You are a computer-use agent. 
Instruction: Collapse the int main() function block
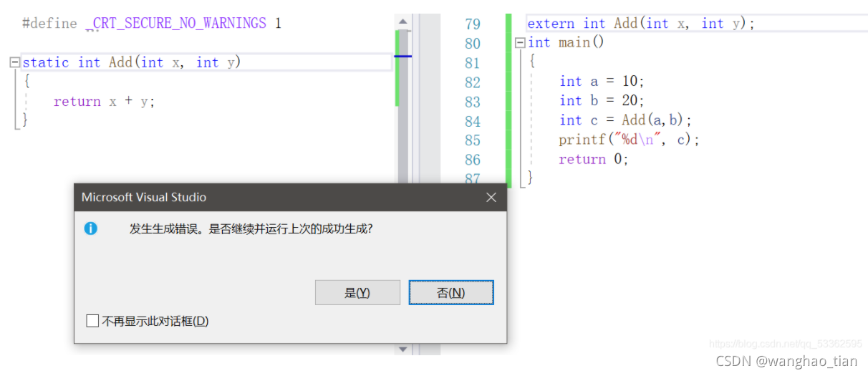tap(520, 43)
